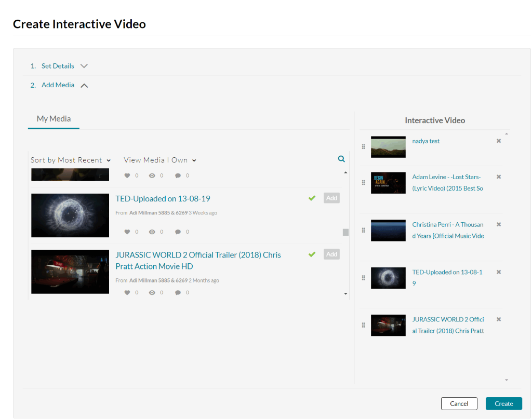Image resolution: width=532 pixels, height=420 pixels.
Task: Click drag handle beside Adam Levine entry
Action: tap(363, 183)
